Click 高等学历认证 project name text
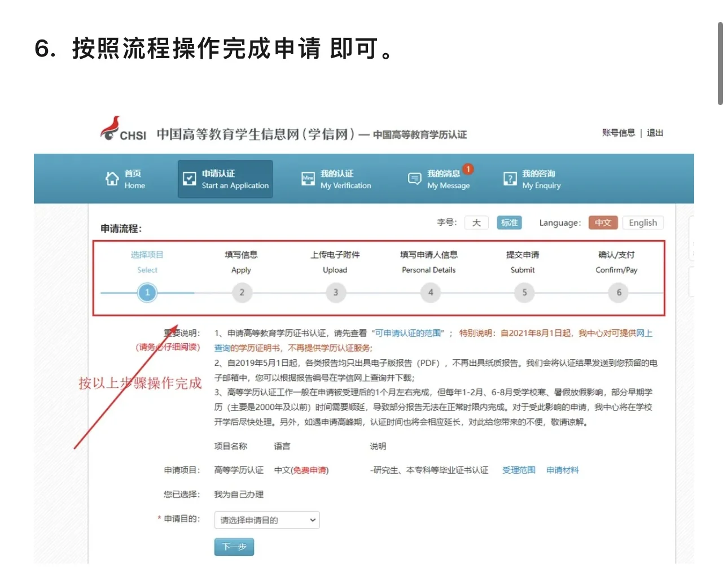 239,470
